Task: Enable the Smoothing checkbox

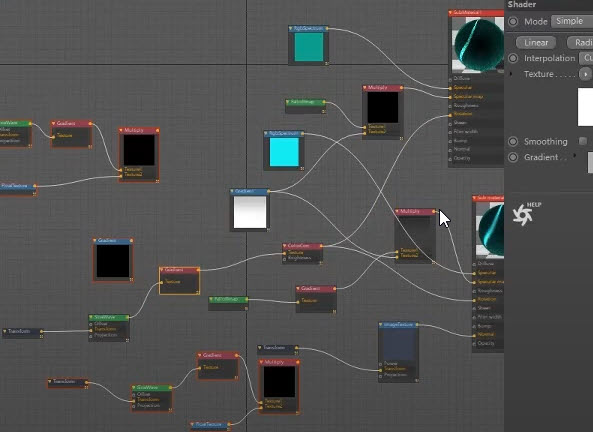Action: pos(583,141)
